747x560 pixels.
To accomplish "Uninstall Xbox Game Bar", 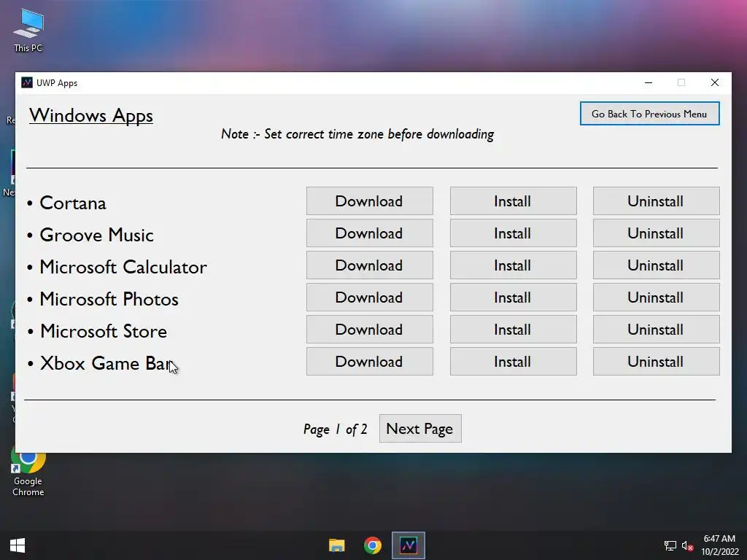I will (656, 362).
